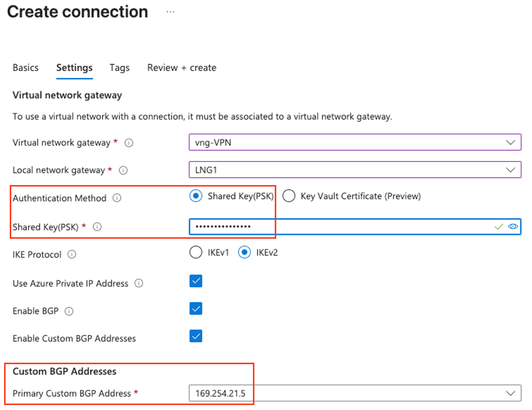This screenshot has height=410, width=532.
Task: Switch to the Basics tab
Action: coord(25,68)
